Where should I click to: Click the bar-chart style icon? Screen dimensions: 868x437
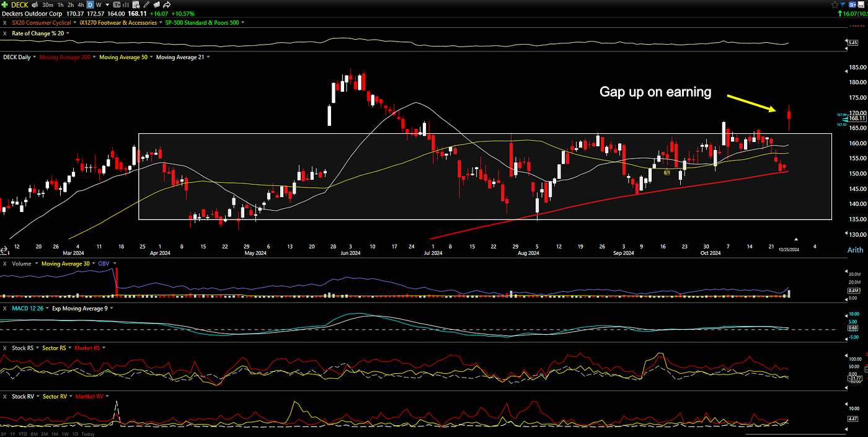pyautogui.click(x=125, y=5)
